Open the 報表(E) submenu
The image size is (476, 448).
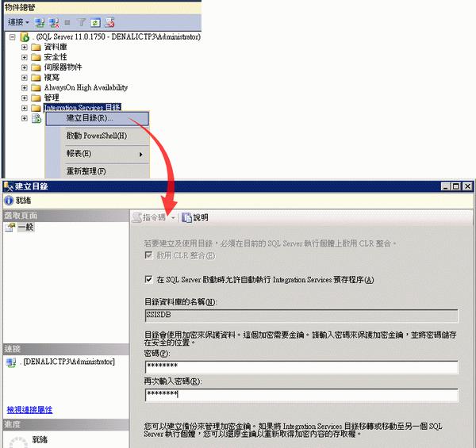pyautogui.click(x=97, y=154)
